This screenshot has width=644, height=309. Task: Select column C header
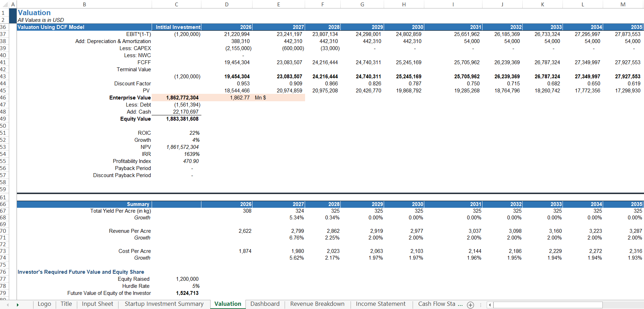(176, 4)
